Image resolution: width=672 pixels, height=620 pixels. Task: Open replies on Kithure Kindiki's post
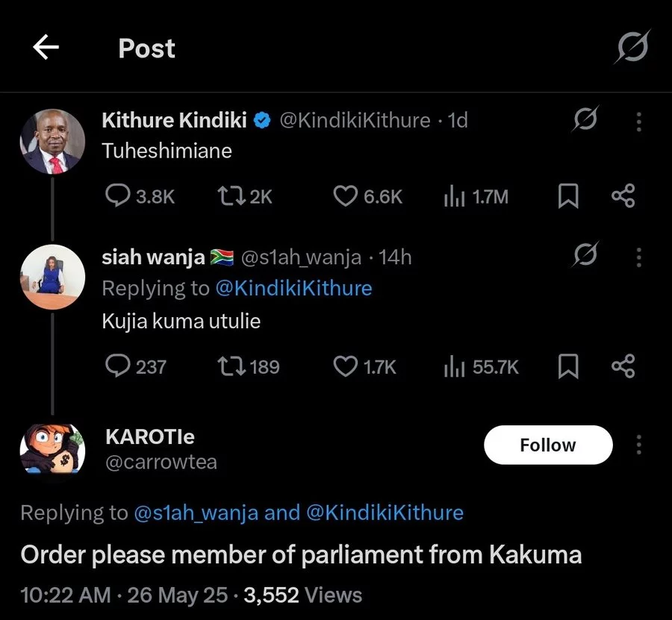point(118,196)
